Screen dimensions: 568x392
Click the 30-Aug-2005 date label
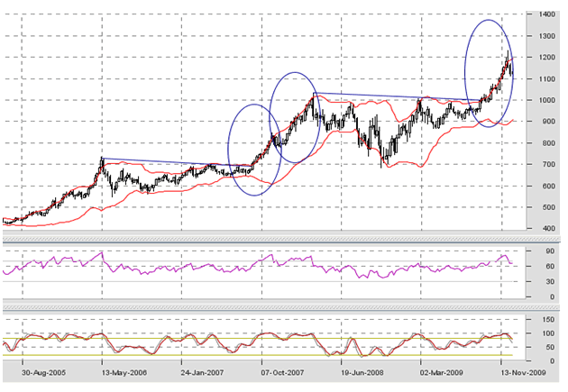(x=44, y=372)
